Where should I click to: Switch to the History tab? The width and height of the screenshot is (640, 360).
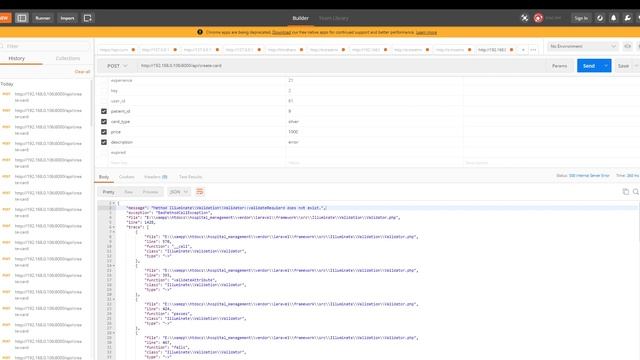point(16,58)
